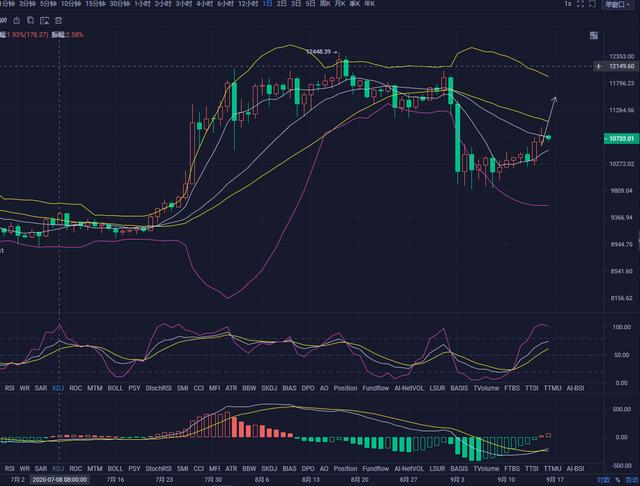The width and height of the screenshot is (640, 486).
Task: Select RSI in row beneath KDJ pane
Action: 9,388
